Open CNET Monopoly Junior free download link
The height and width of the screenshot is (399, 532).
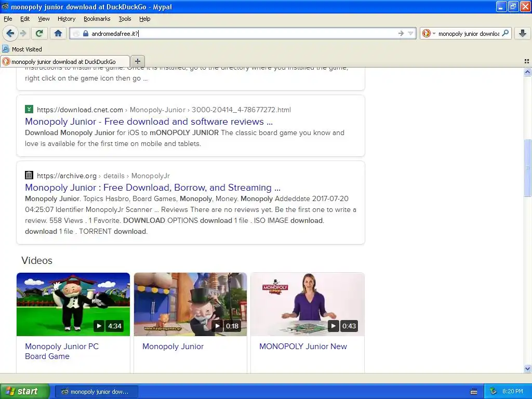(x=149, y=122)
